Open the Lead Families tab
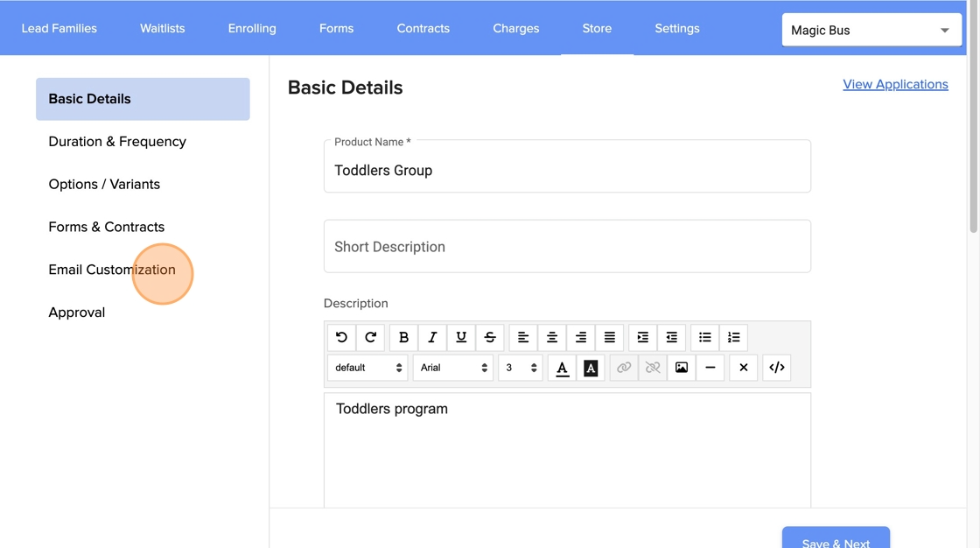 [x=59, y=28]
